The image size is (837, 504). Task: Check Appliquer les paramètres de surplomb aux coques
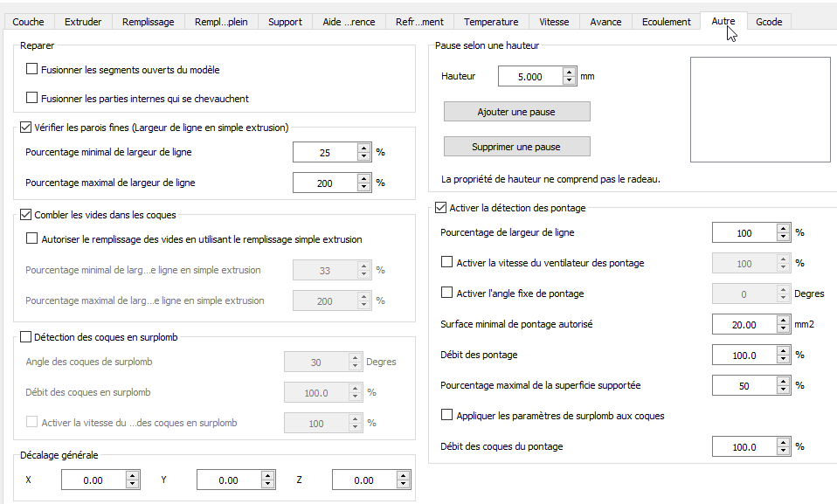[446, 415]
